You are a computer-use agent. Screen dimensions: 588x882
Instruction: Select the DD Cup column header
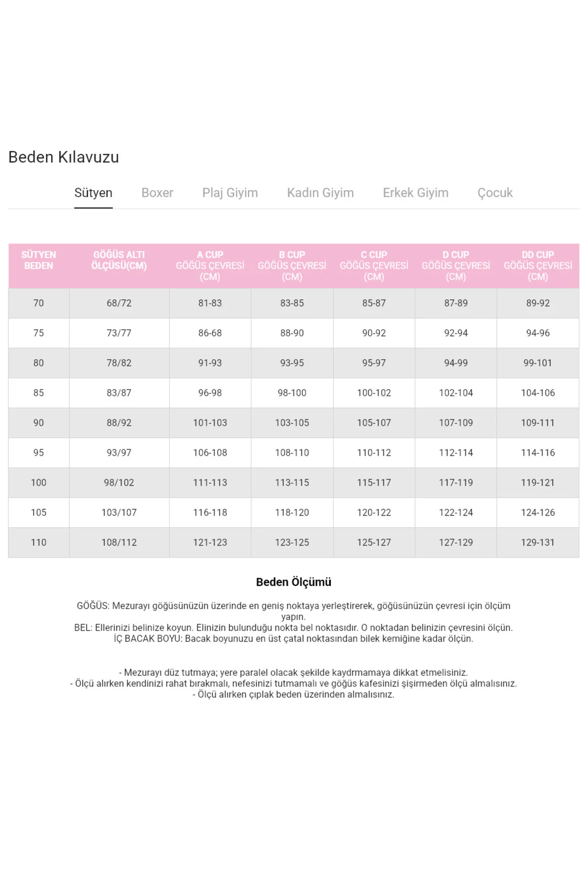tap(538, 266)
